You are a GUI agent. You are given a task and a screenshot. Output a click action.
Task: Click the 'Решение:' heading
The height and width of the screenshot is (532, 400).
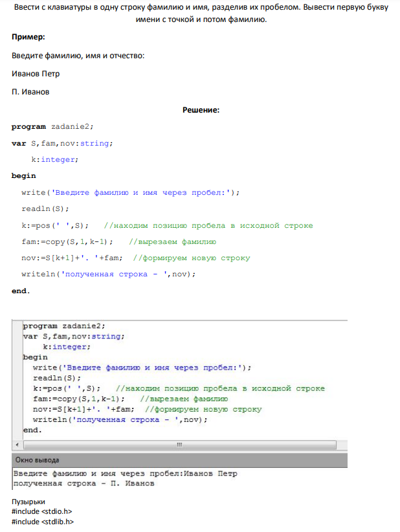[201, 110]
